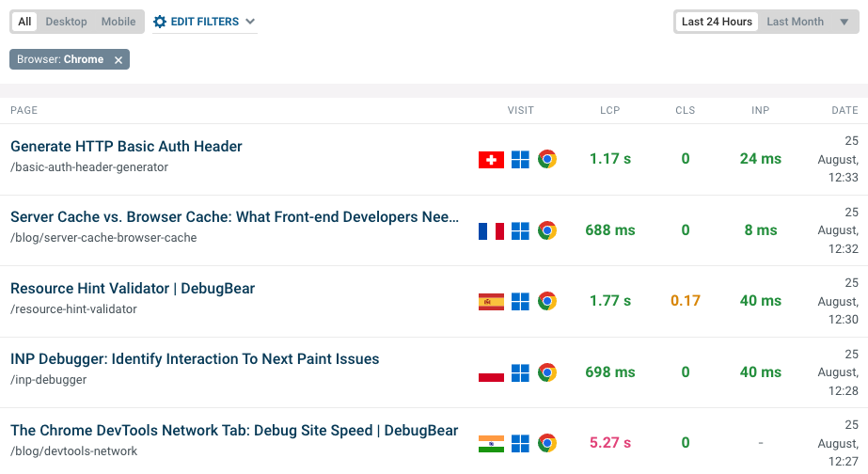Click the Windows icon in the Basic Auth Header row
868x474 pixels.
520,160
